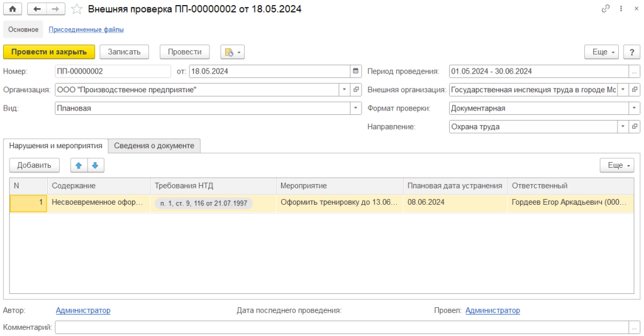
Task: Open the Направление dropdown list
Action: point(623,126)
